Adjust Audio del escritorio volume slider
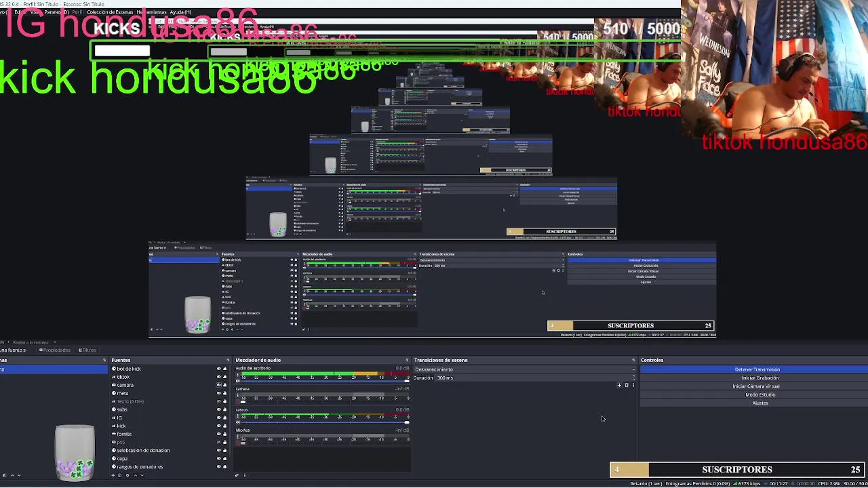 pyautogui.click(x=325, y=381)
